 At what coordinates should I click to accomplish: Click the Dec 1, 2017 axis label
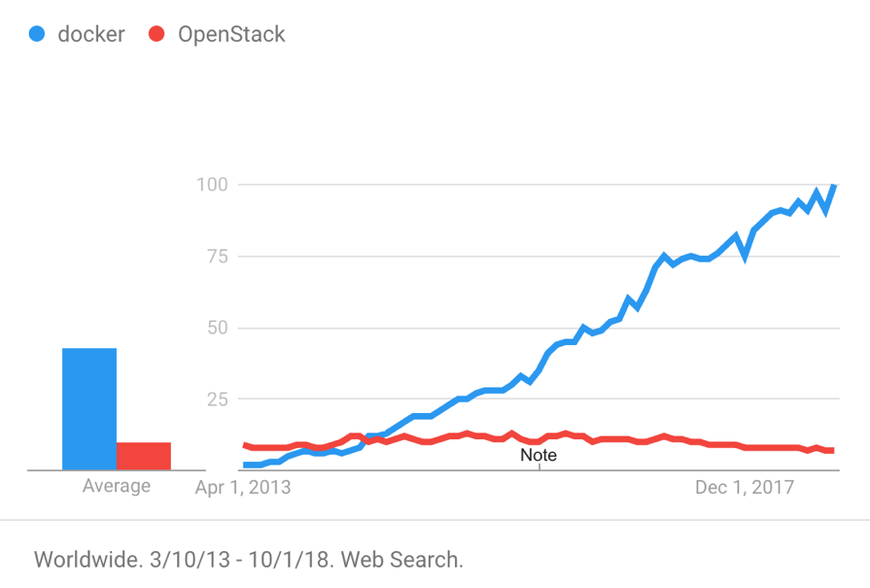tap(745, 487)
